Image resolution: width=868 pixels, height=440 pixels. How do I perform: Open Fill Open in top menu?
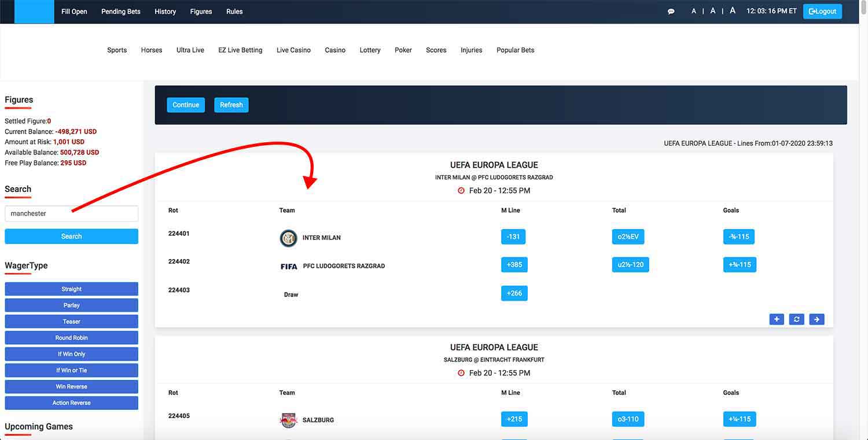click(74, 12)
